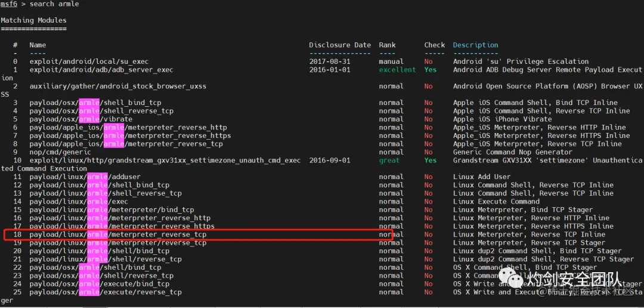This screenshot has height=308, width=644.
Task: Select payload/linux/armle/shell/bind_tcp module name
Action: tap(100, 251)
